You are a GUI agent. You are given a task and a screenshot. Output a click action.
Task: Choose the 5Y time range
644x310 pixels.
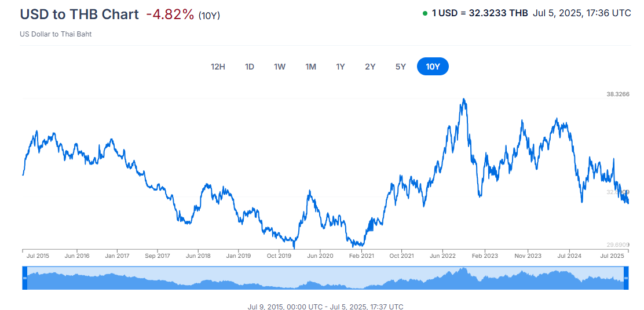[x=400, y=67]
